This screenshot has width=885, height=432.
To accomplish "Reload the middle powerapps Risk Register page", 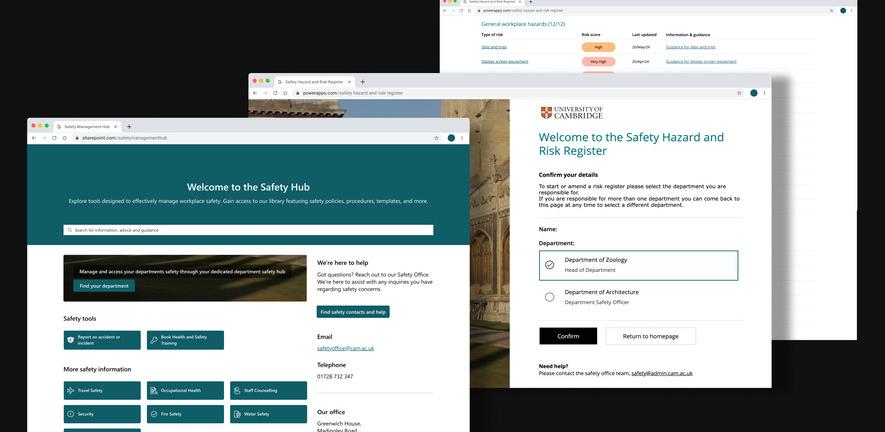I will (275, 93).
